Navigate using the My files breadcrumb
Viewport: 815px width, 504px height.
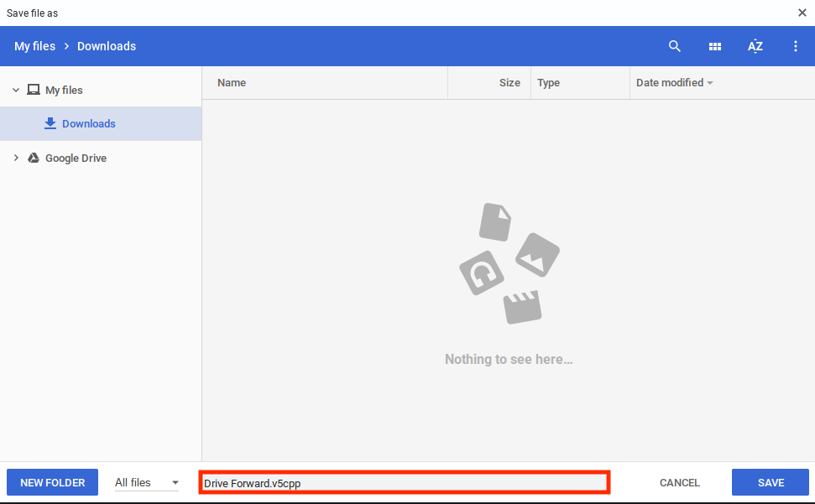(x=34, y=46)
